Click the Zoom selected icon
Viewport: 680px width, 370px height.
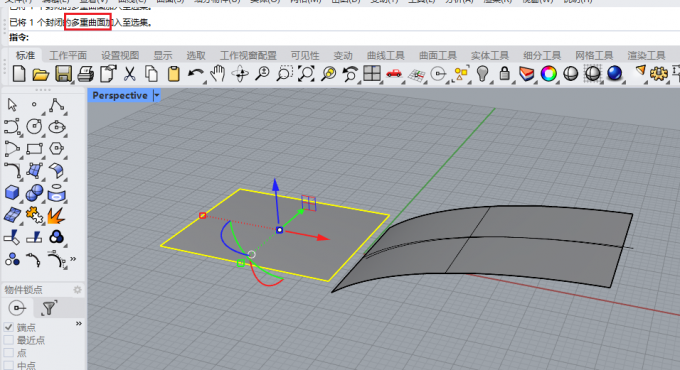(328, 74)
